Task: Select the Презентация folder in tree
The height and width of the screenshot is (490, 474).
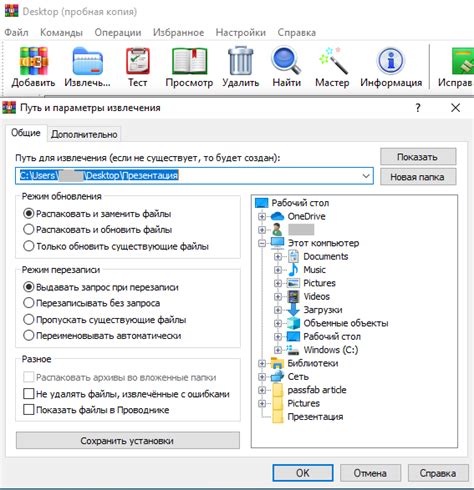Action: point(315,417)
